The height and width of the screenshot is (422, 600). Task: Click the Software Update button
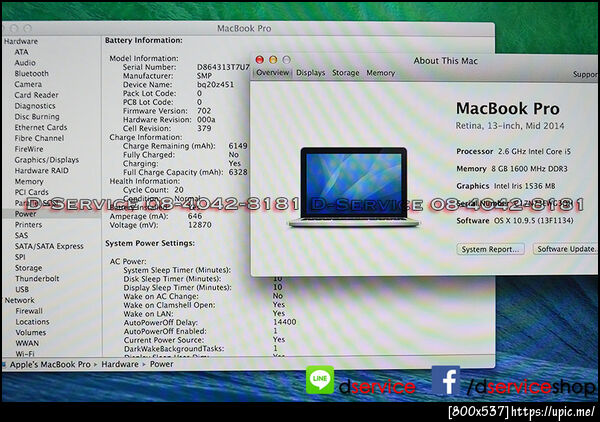point(566,249)
